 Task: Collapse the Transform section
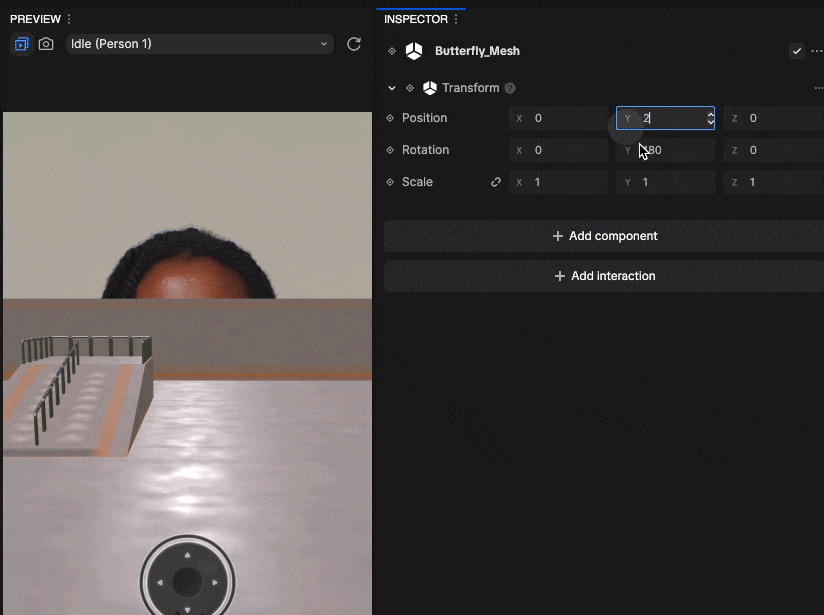(x=392, y=88)
